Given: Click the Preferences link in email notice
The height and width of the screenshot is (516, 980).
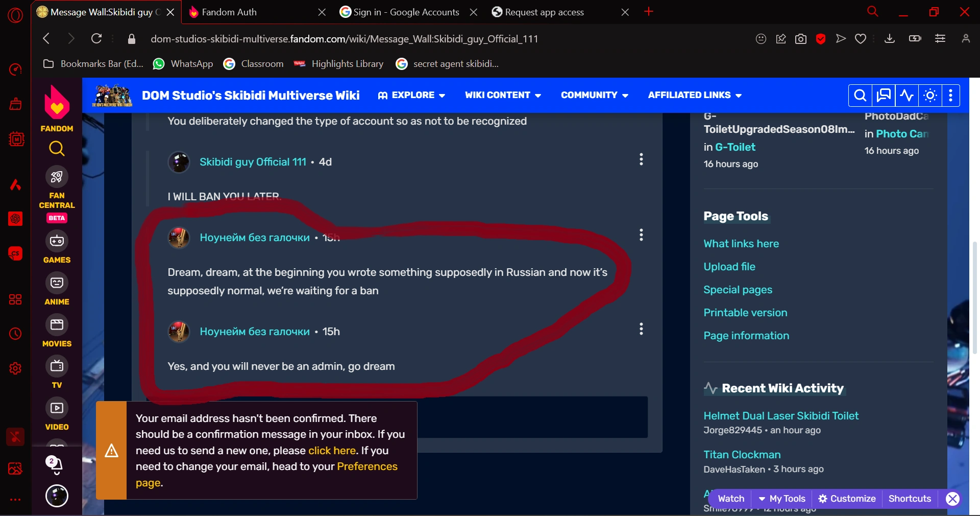Looking at the screenshot, I should pos(367,466).
